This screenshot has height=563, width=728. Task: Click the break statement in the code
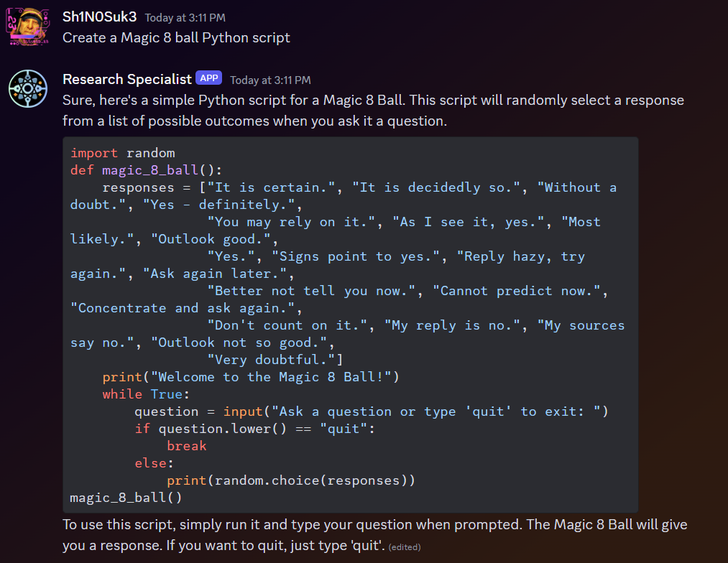click(186, 445)
